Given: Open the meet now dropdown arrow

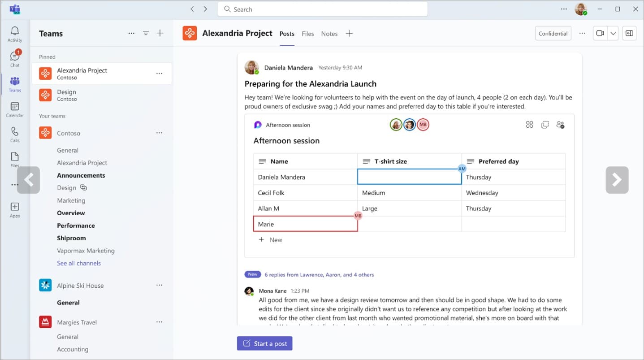Looking at the screenshot, I should pos(613,33).
